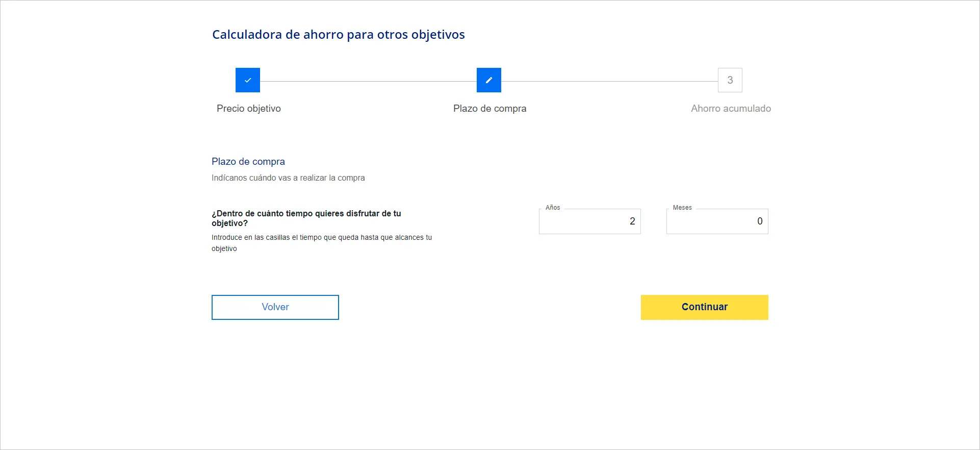Viewport: 980px width, 450px height.
Task: Click into the Años input field
Action: 589,221
